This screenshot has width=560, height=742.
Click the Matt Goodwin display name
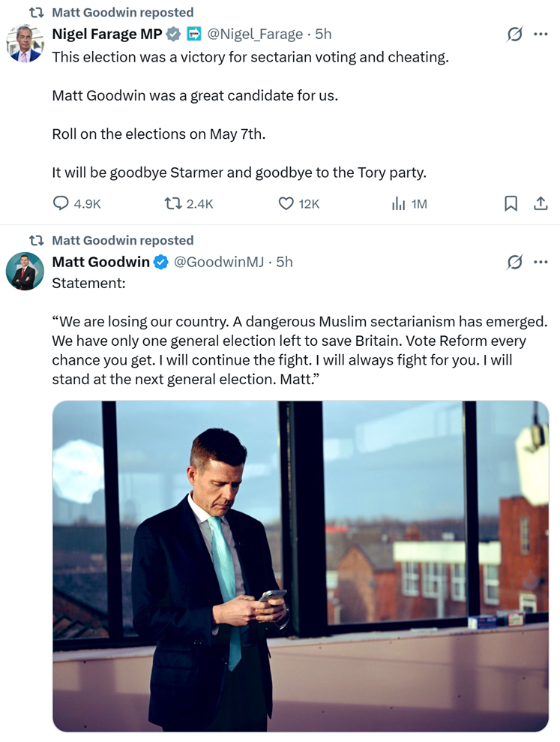[100, 262]
